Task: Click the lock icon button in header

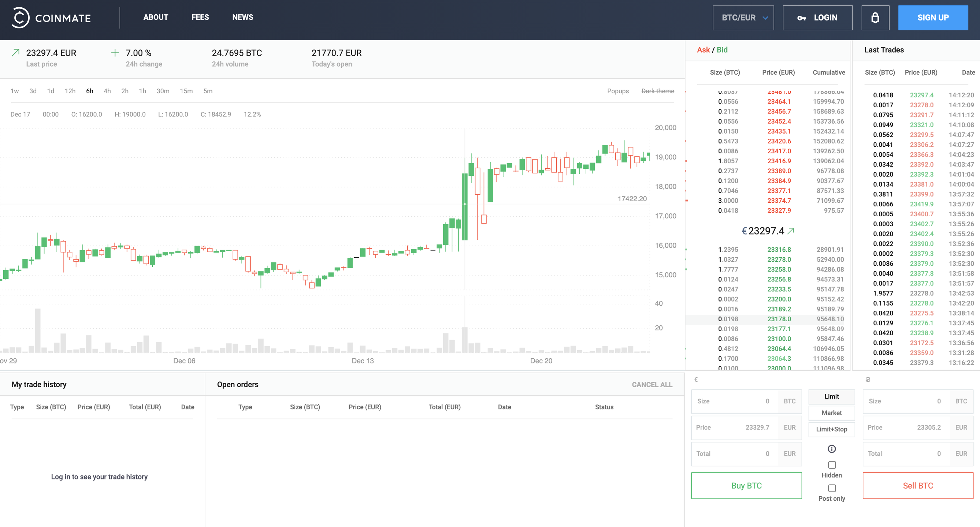Action: click(875, 18)
